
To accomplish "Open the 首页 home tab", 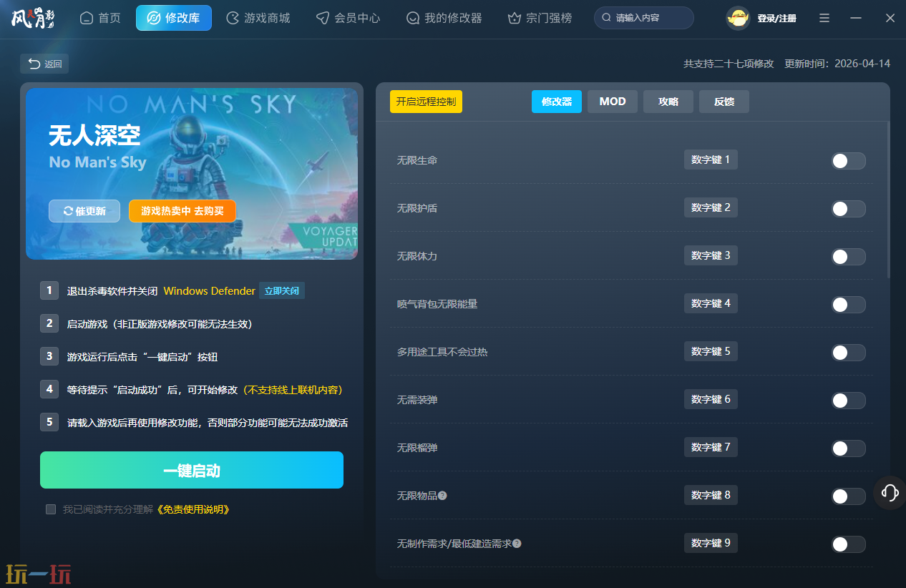I will [x=100, y=18].
